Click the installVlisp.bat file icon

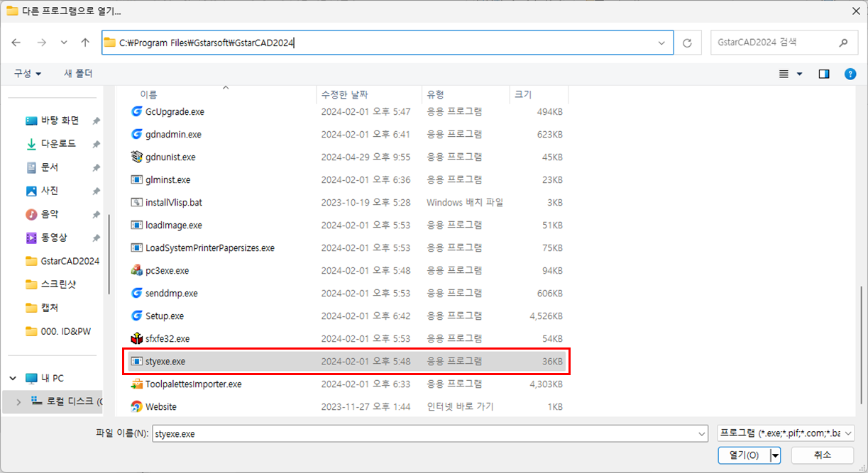pyautogui.click(x=138, y=202)
